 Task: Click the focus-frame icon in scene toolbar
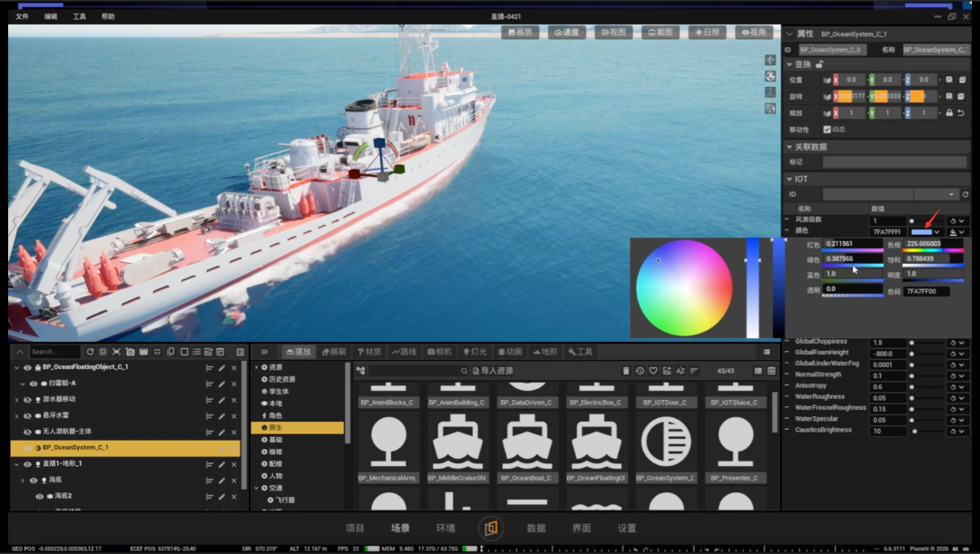point(116,352)
